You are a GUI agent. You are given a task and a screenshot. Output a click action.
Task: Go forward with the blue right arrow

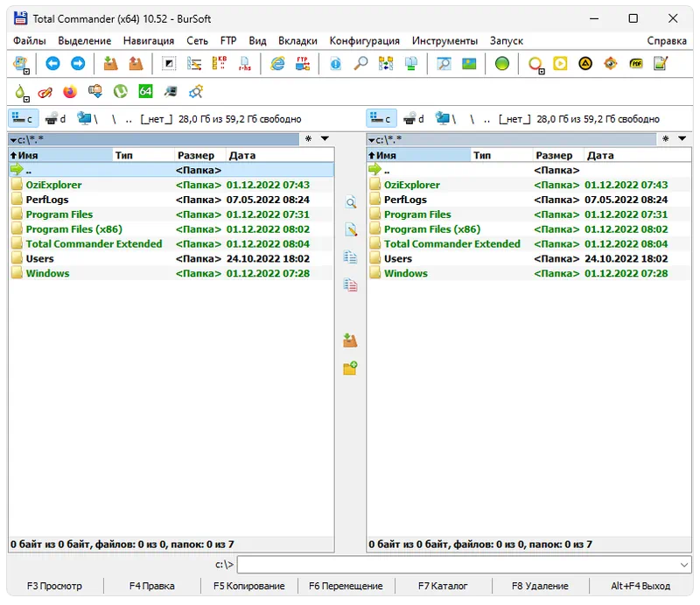pos(78,63)
